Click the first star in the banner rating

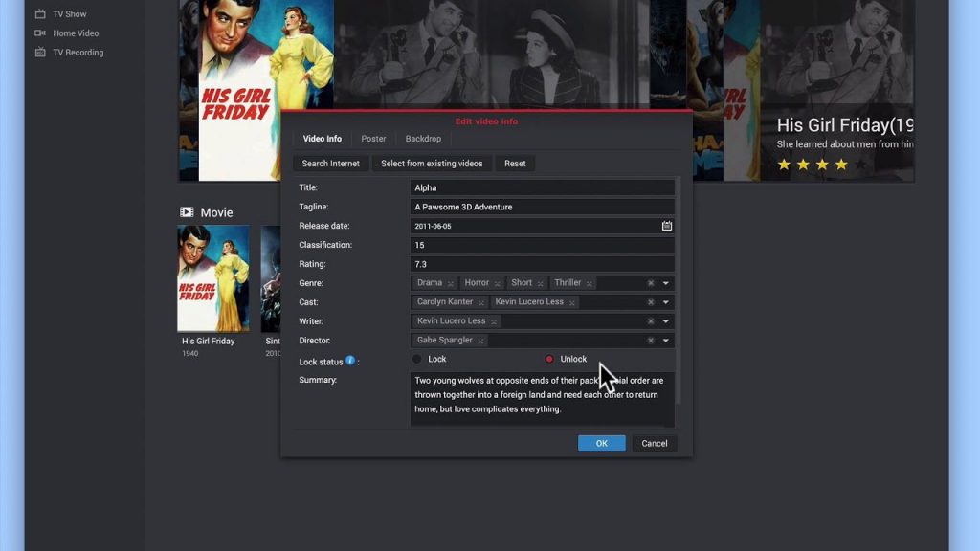point(784,165)
